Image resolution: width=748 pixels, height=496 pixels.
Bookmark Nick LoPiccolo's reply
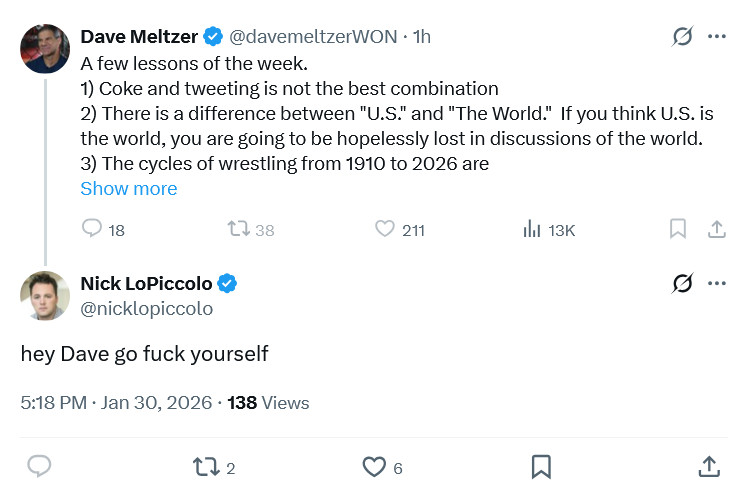(x=541, y=466)
